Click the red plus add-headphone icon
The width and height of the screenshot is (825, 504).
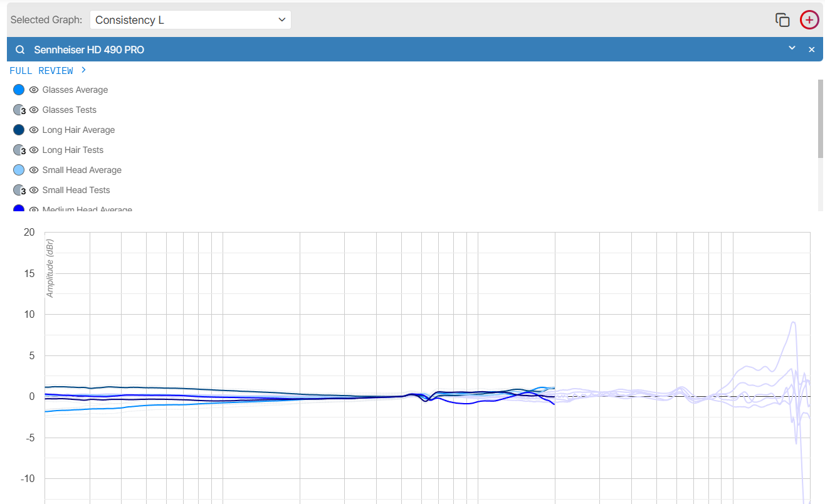tap(809, 20)
